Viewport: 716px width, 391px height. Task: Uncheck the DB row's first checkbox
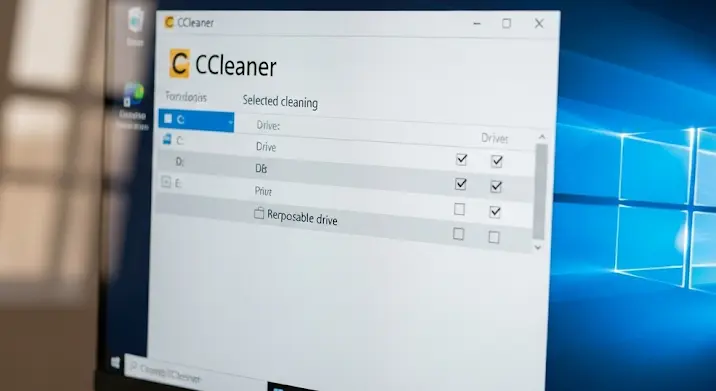[460, 184]
